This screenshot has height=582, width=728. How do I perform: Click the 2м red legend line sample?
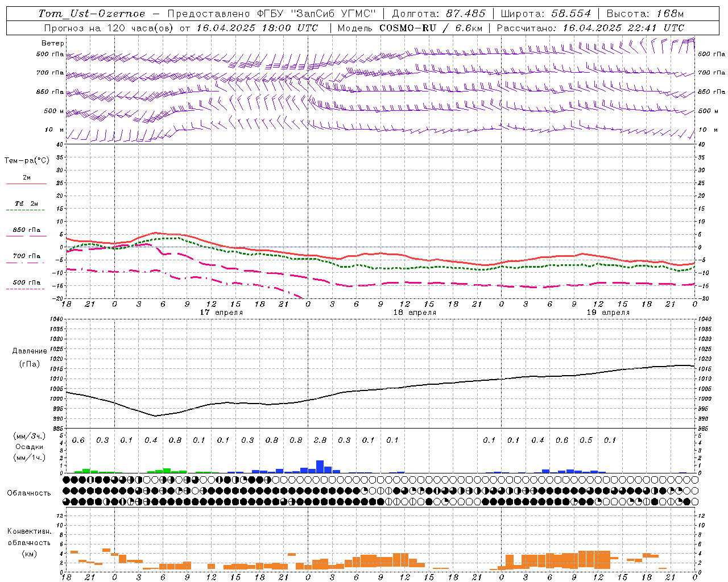[26, 184]
